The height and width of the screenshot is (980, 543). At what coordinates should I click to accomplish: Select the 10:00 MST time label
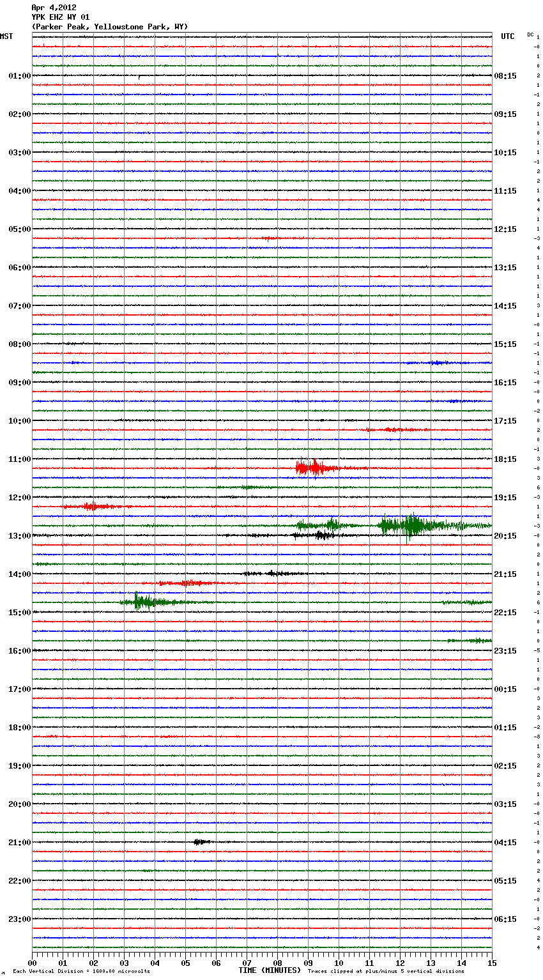pyautogui.click(x=20, y=421)
